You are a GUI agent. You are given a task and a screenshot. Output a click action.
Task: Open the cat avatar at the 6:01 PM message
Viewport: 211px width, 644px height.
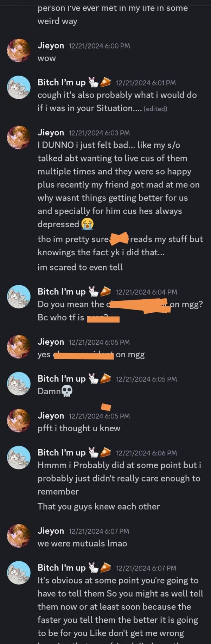[x=19, y=87]
